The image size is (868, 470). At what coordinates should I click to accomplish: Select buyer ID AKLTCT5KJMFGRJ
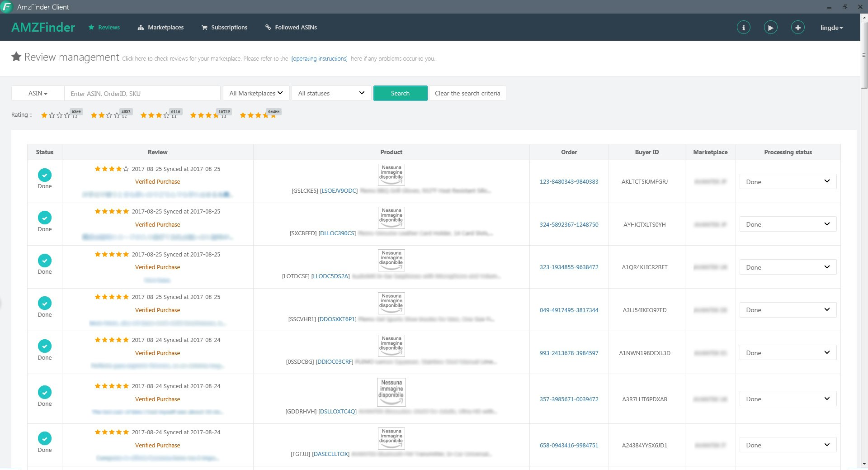pos(644,181)
